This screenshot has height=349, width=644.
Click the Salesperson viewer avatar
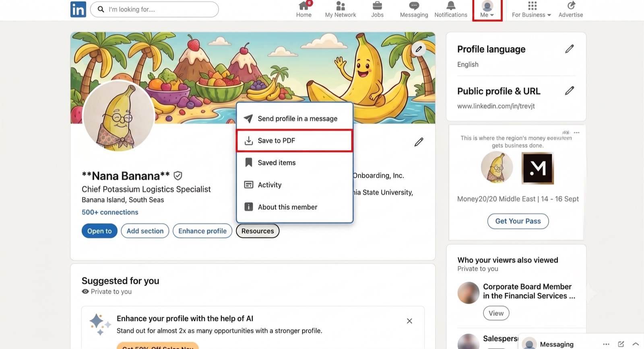pos(468,341)
